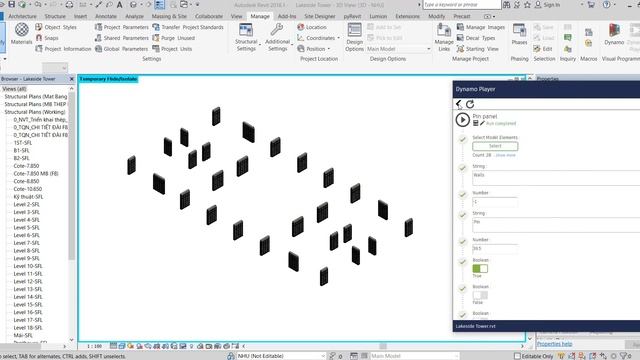
Task: Open the Site Designer ribbon tab
Action: coord(320,16)
